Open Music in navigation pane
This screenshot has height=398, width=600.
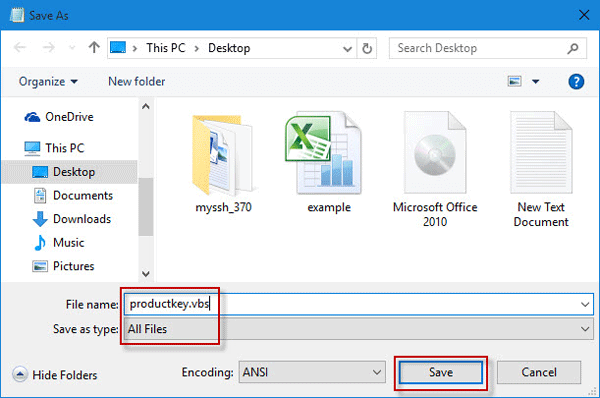(x=59, y=243)
